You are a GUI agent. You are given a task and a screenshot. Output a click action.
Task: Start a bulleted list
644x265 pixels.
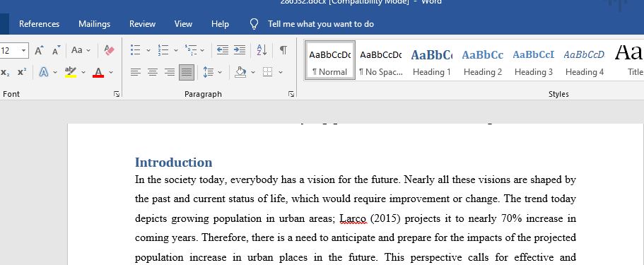click(x=136, y=51)
